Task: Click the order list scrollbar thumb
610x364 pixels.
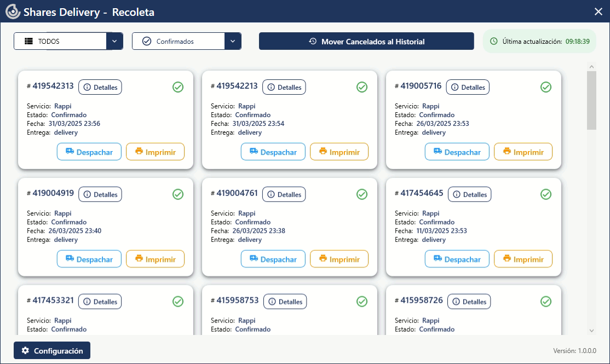Action: pyautogui.click(x=591, y=100)
